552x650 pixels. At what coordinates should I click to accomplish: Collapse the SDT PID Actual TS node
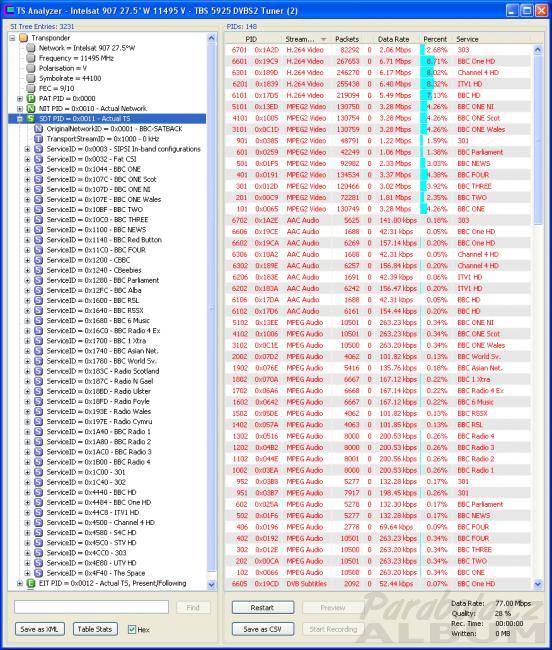(19, 119)
